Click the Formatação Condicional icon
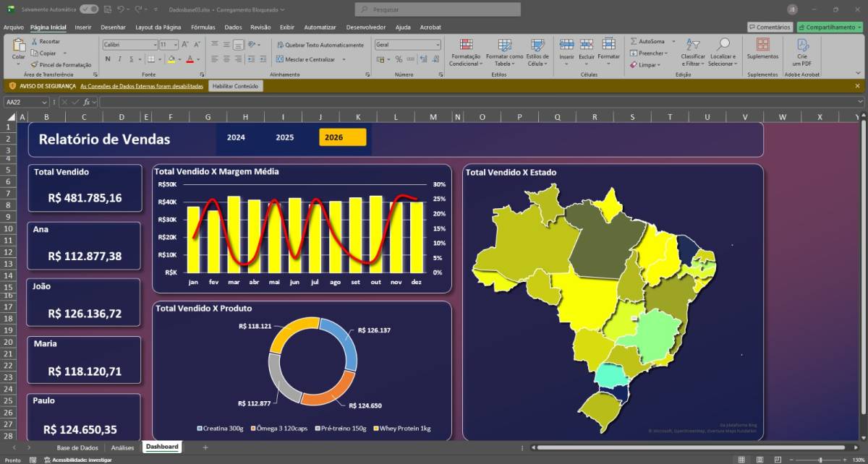Viewport: 868px width, 464px height. tap(467, 45)
